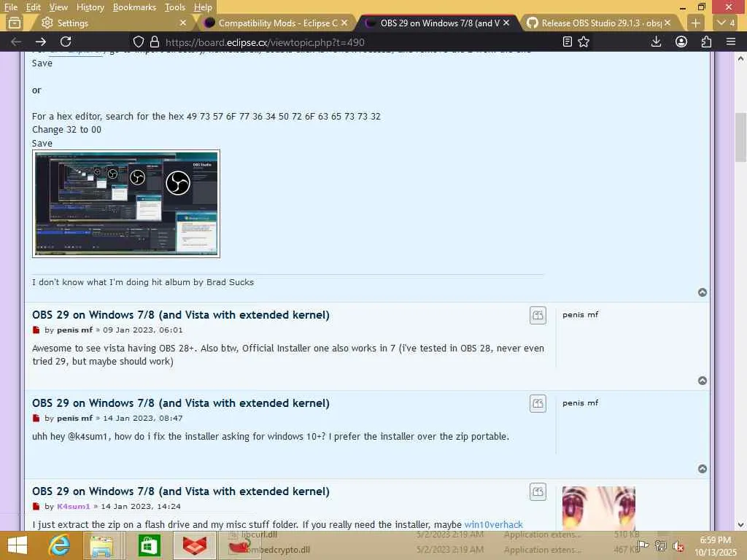Image resolution: width=747 pixels, height=560 pixels.
Task: Open the Bookmarks menu
Action: (x=134, y=7)
